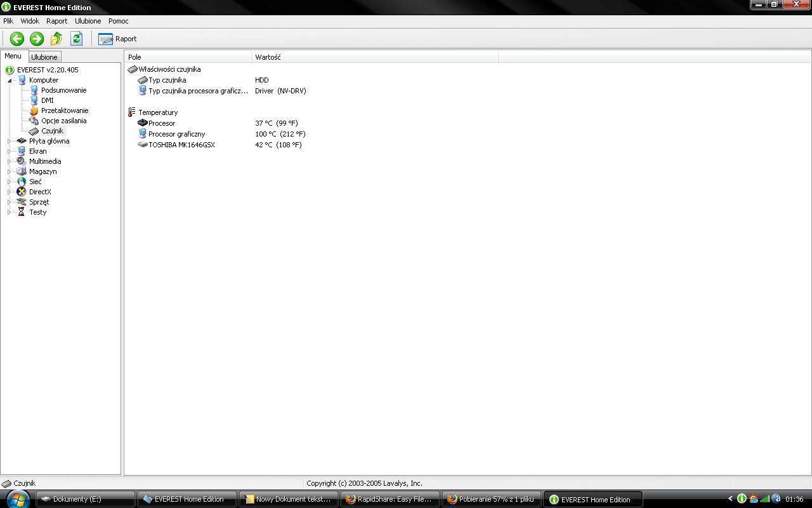Select the Przetaktowanie tree entry label

[x=65, y=110]
